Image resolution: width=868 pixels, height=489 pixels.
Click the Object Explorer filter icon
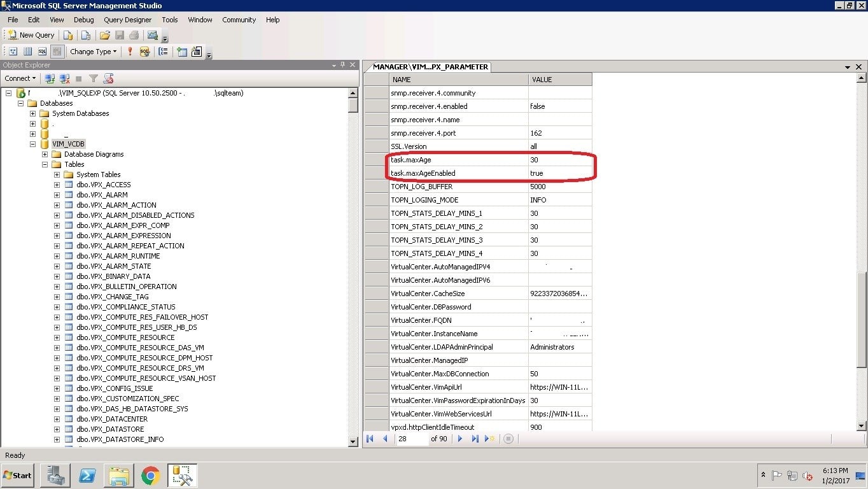pyautogui.click(x=94, y=78)
